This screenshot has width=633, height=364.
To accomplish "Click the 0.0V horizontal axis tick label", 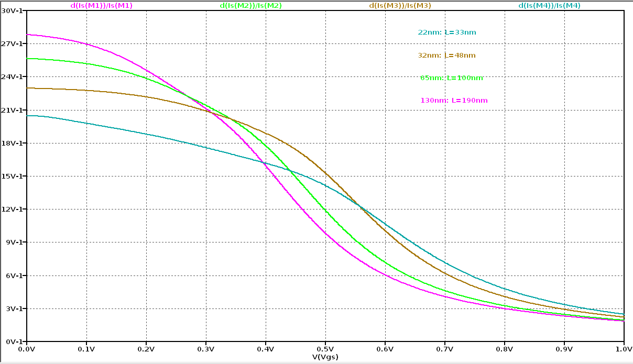I will pyautogui.click(x=27, y=348).
